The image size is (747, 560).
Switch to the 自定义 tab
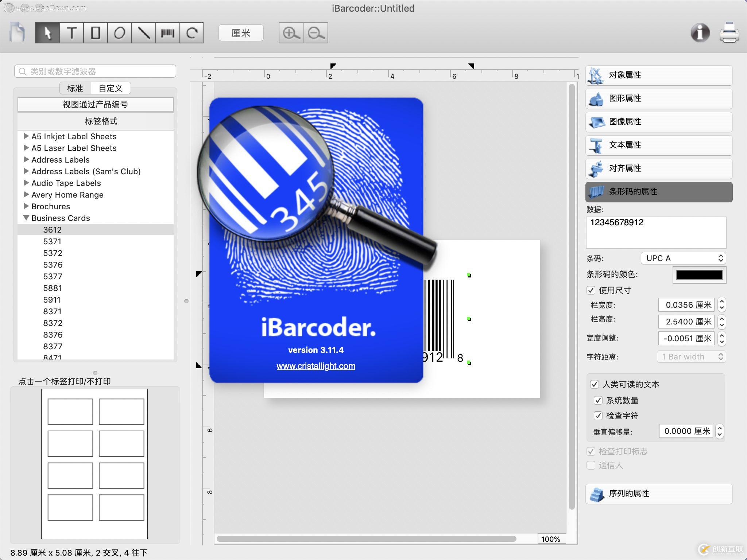coord(111,88)
